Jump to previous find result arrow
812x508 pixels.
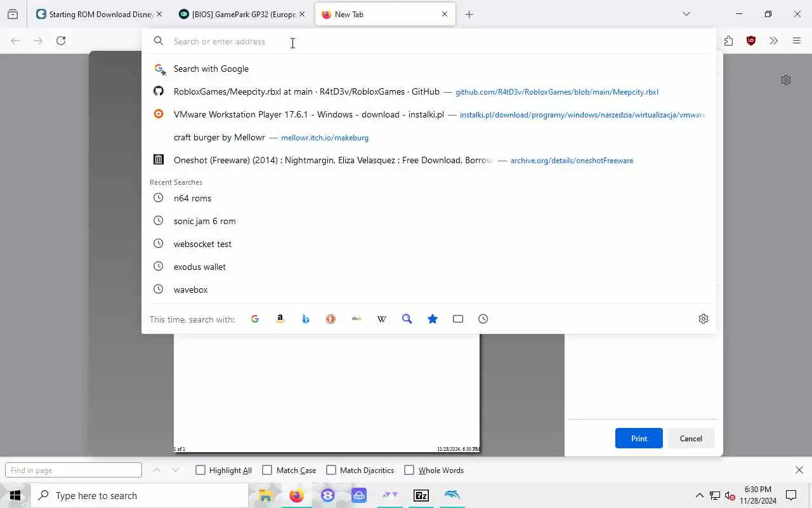pos(157,470)
